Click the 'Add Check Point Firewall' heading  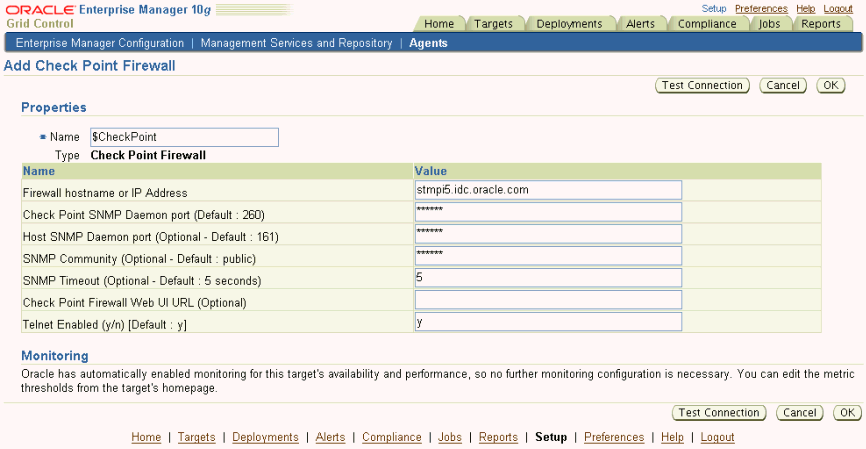point(89,66)
